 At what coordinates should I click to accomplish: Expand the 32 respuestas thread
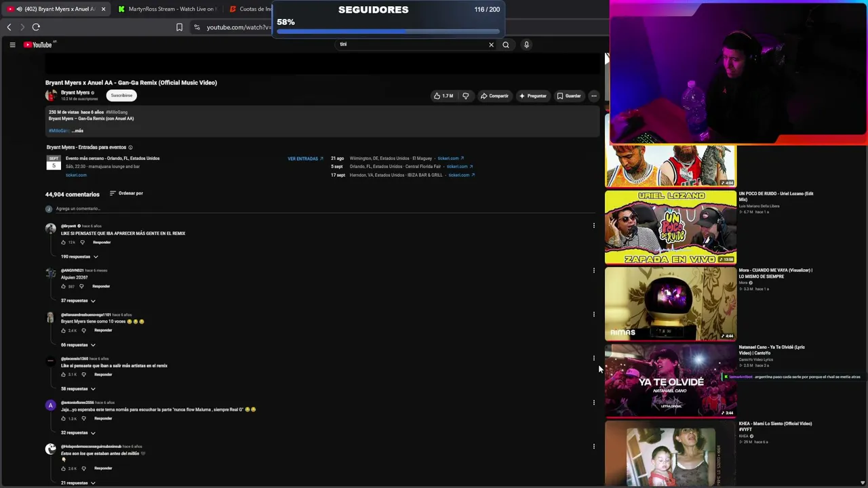tap(78, 433)
